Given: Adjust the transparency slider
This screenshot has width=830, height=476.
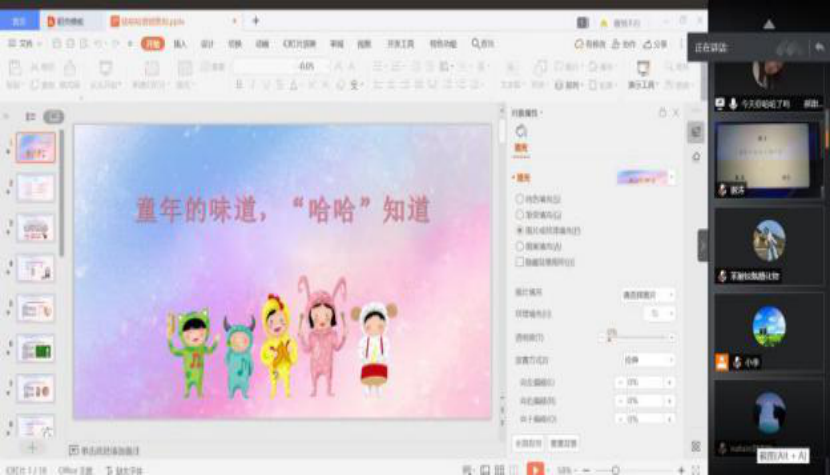Looking at the screenshot, I should point(609,337).
